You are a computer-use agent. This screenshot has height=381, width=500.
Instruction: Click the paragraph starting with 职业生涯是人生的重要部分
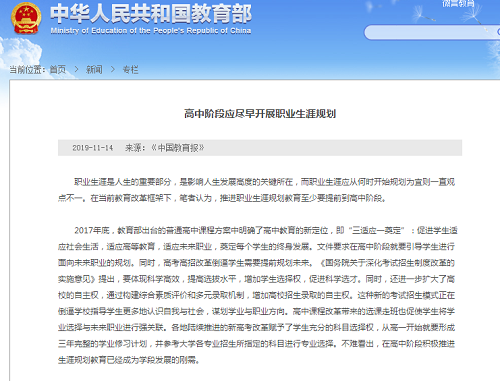pyautogui.click(x=257, y=190)
